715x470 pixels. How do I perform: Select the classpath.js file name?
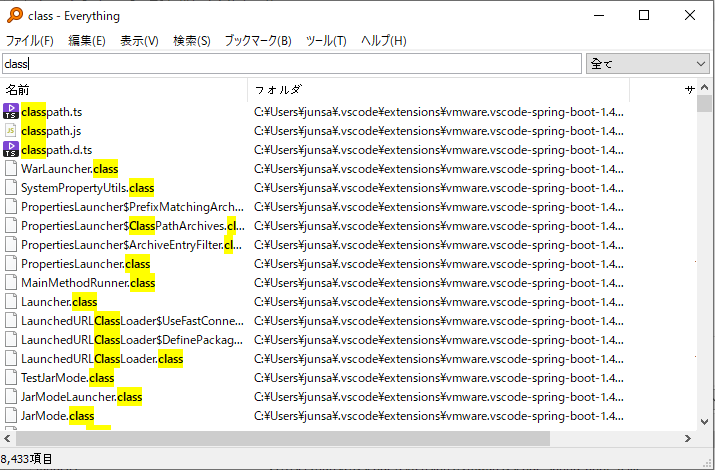point(51,131)
